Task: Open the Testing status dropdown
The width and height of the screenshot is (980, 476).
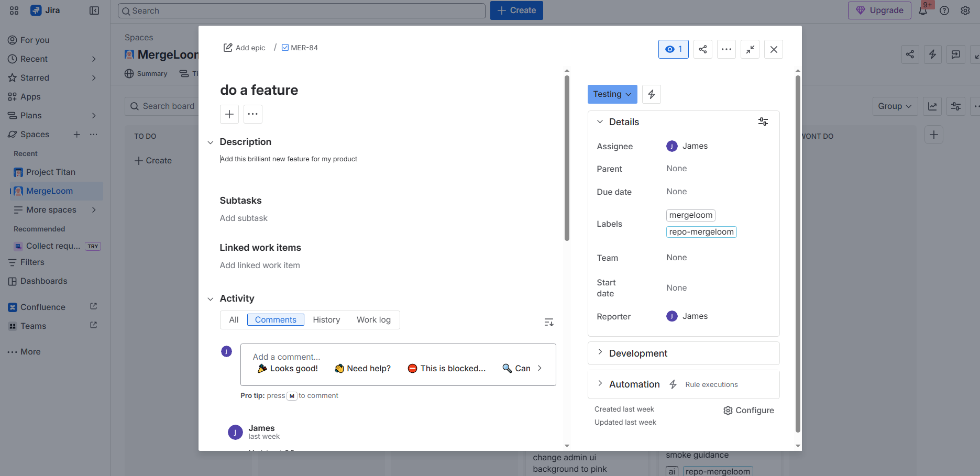Action: point(612,94)
